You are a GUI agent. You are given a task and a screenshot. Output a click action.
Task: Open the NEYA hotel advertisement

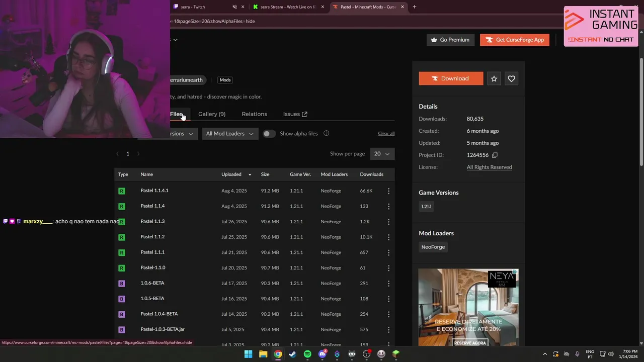coord(468,308)
